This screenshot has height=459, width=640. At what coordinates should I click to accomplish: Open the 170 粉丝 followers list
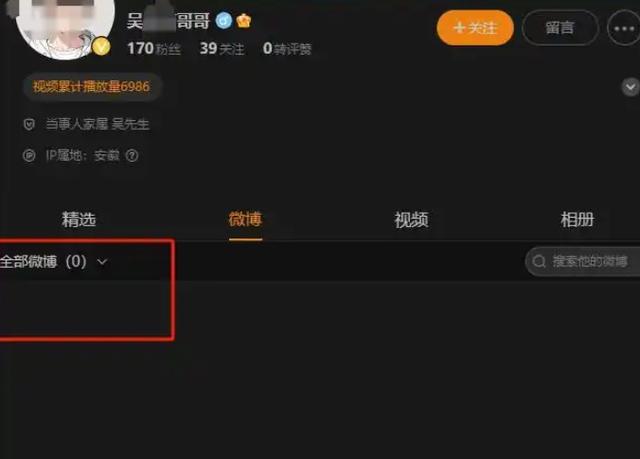tap(154, 49)
